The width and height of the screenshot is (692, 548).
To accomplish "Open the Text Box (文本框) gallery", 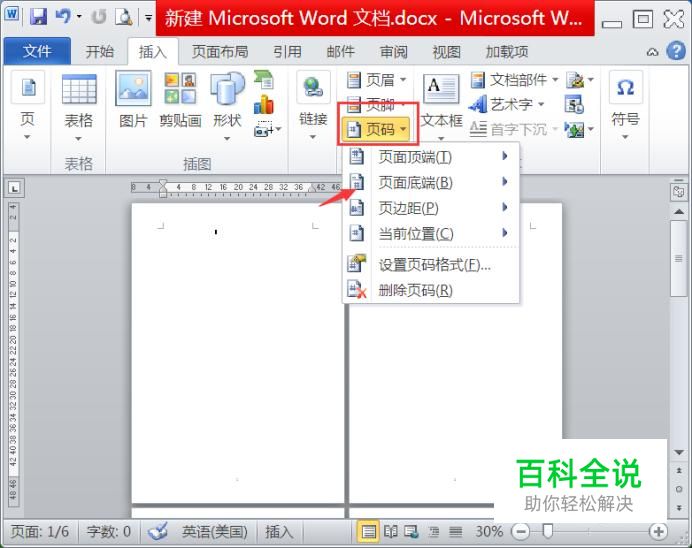I will point(441,106).
